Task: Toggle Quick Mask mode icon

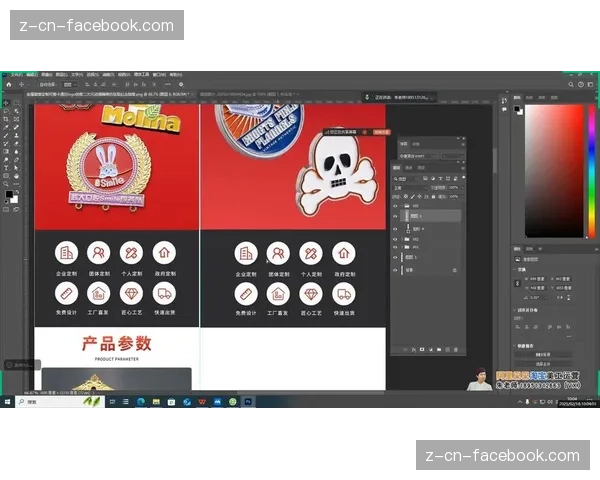Action: 7,209
